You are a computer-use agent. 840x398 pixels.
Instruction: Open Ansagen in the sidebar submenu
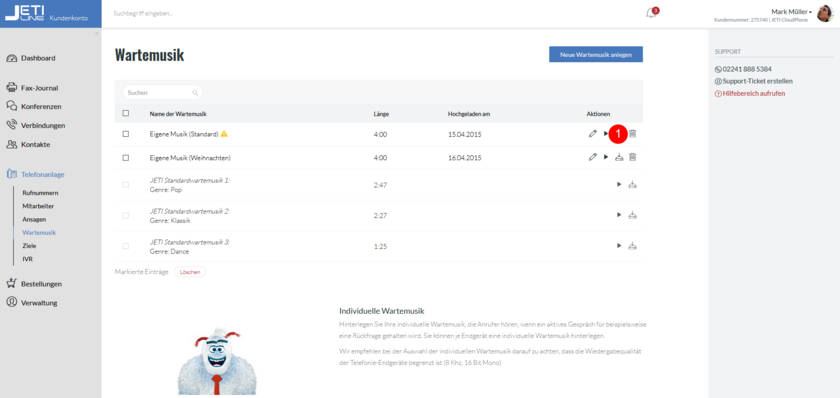point(34,219)
